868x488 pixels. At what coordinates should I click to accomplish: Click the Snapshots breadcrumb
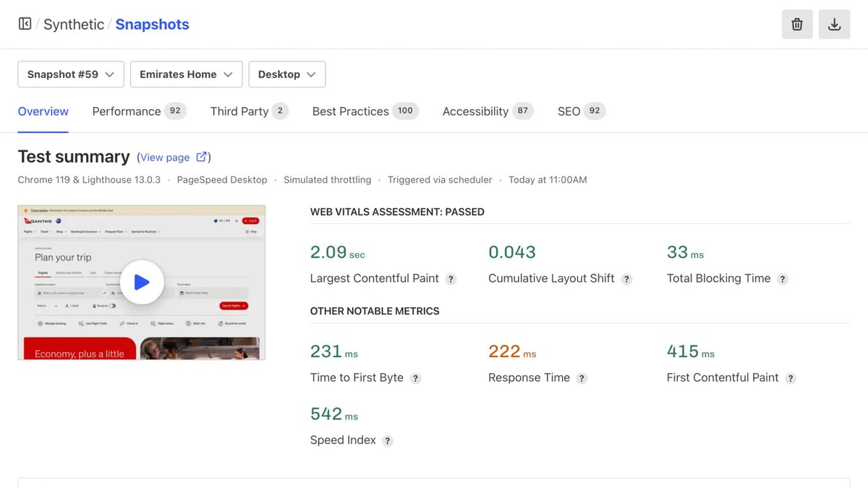click(x=152, y=25)
